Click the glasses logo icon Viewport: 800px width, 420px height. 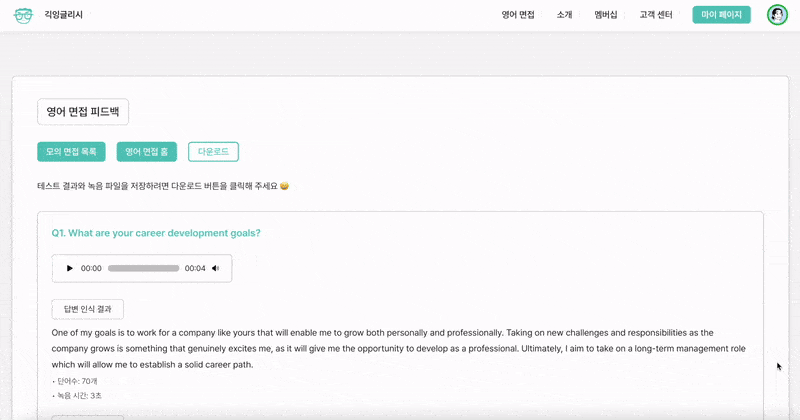pos(23,15)
